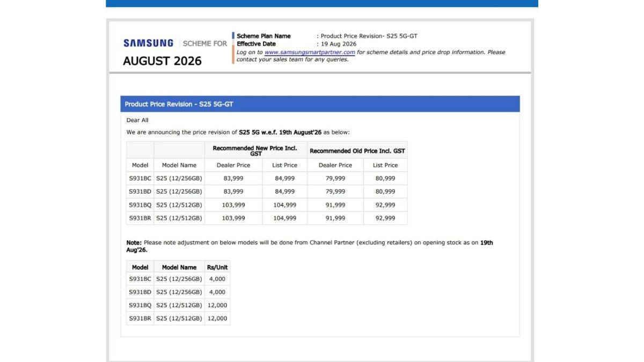644x362 pixels.
Task: Click 'List Price' header under Recommended Old Price
Action: tap(385, 165)
